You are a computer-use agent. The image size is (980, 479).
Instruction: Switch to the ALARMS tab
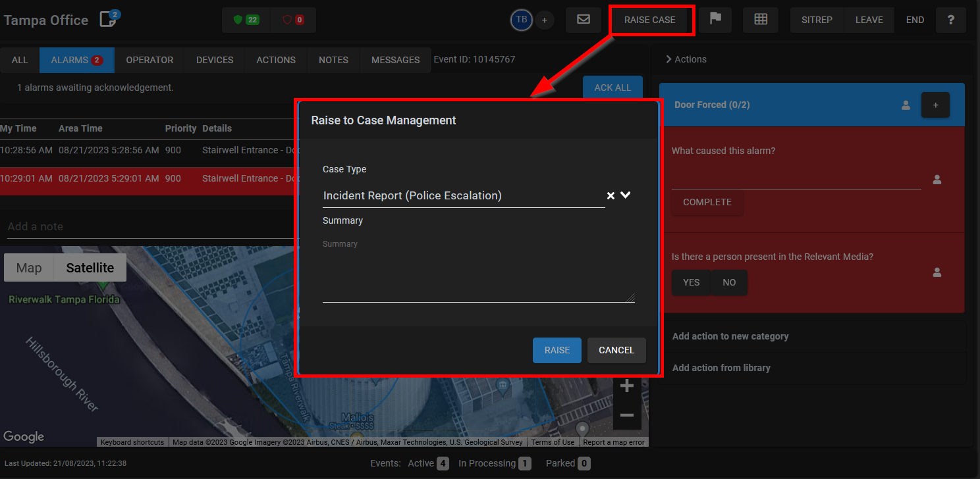click(x=77, y=60)
